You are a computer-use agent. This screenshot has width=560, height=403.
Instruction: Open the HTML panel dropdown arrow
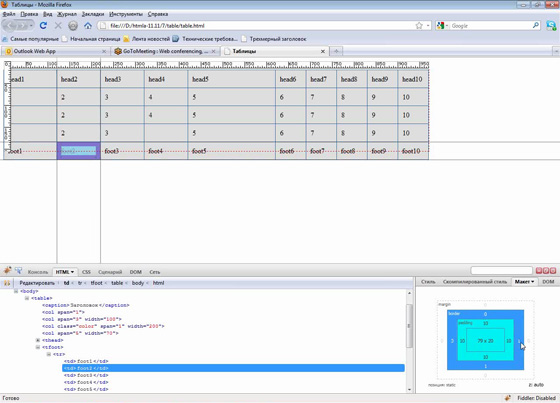(x=72, y=272)
